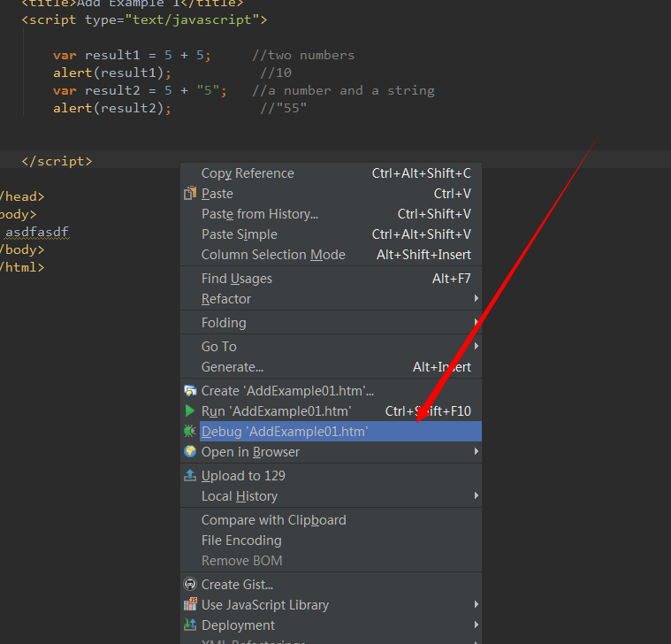This screenshot has width=671, height=644.
Task: Click the Create configuration icon beside AddExample01.htm
Action: (190, 391)
